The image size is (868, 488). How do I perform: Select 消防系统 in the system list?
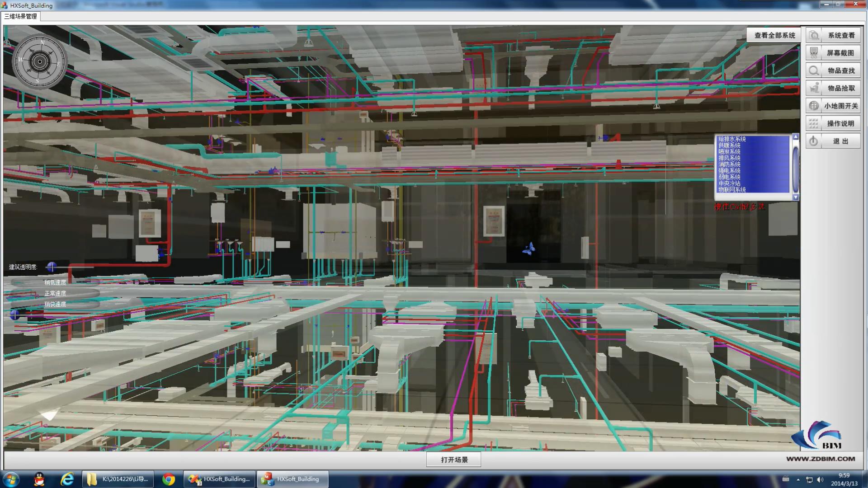[729, 164]
